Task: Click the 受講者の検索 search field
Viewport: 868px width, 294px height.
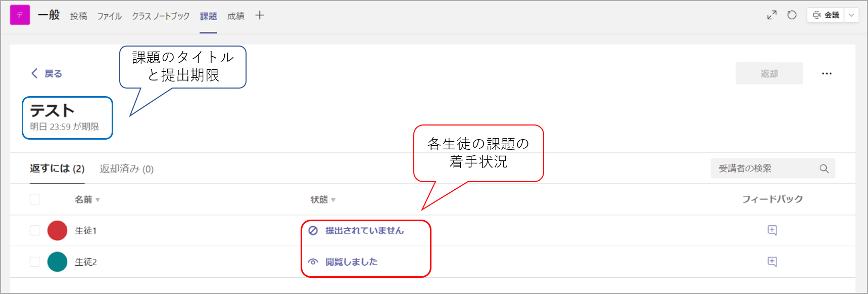Action: (x=763, y=169)
